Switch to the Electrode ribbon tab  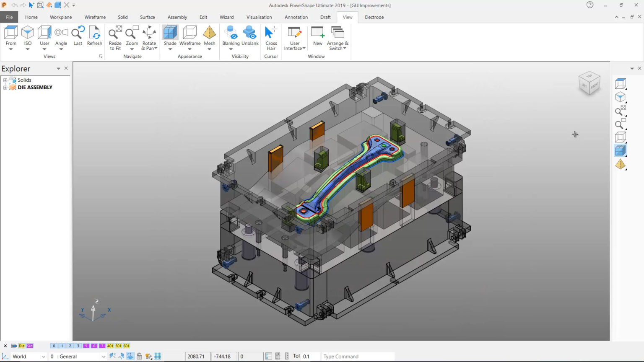[374, 17]
